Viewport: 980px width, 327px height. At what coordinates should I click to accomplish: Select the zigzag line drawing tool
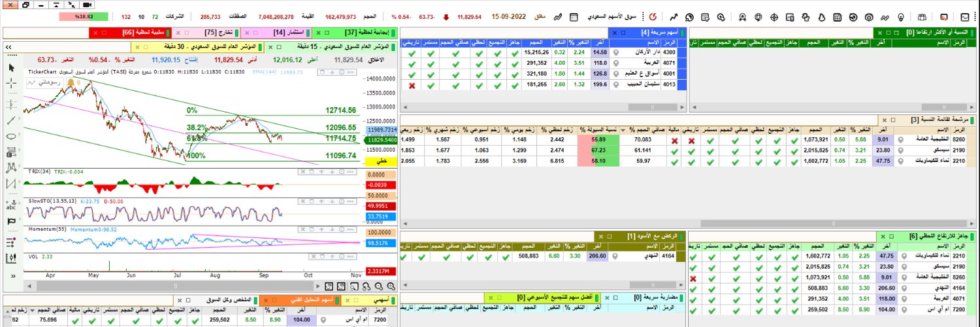click(x=12, y=182)
